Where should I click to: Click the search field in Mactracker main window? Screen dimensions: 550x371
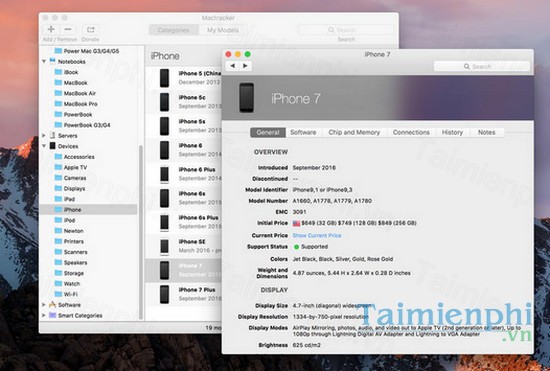[x=346, y=30]
